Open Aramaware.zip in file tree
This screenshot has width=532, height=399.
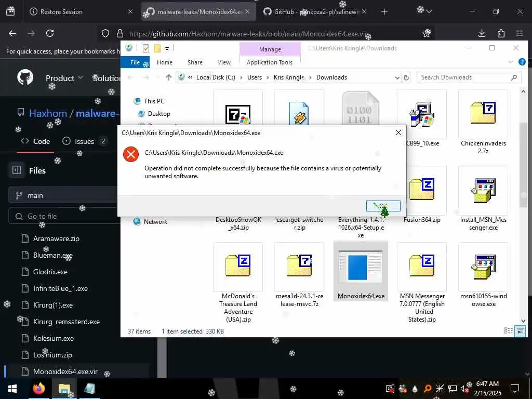click(x=56, y=238)
